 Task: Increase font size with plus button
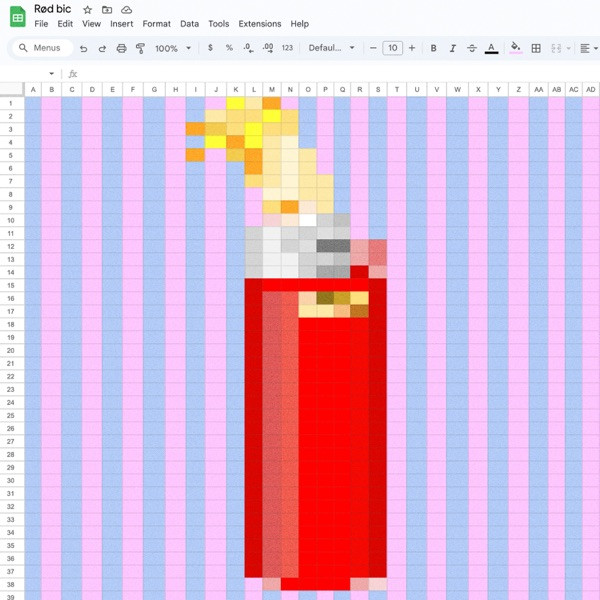pyautogui.click(x=411, y=48)
